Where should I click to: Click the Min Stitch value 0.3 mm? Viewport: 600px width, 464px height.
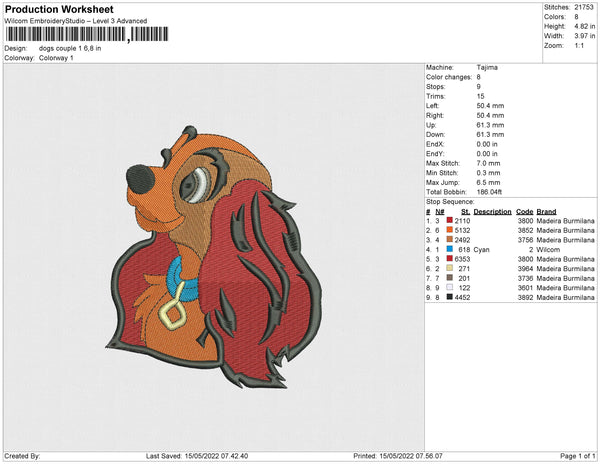click(488, 173)
